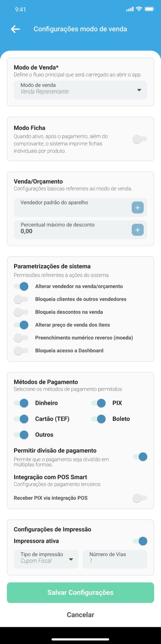Enable Receber PIX via integração POS
Screen dimensions: 161x644
[x=140, y=498]
